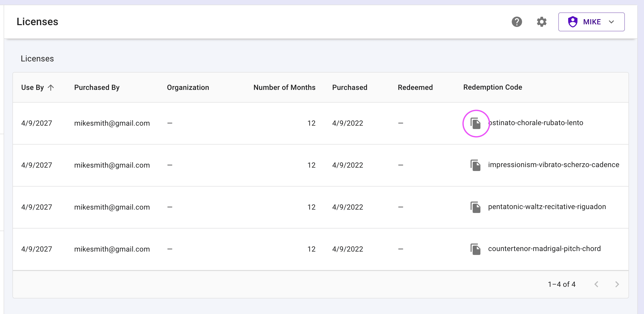
Task: Open settings via gear icon
Action: (541, 22)
